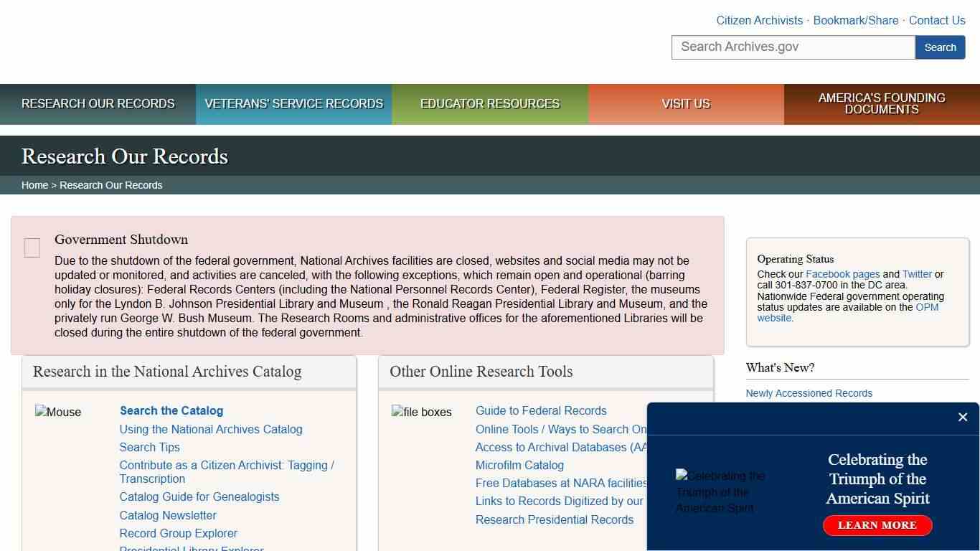The height and width of the screenshot is (551, 980).
Task: Open America's Founding Documents section
Action: coord(882,104)
